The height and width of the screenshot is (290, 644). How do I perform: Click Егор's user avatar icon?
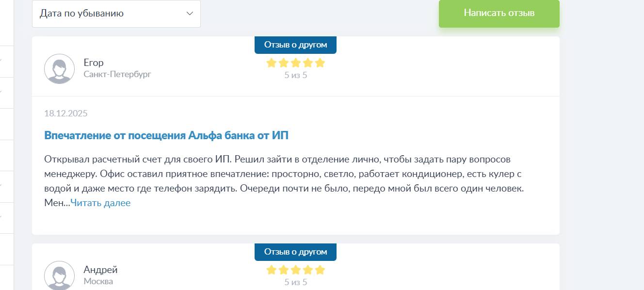[x=59, y=69]
